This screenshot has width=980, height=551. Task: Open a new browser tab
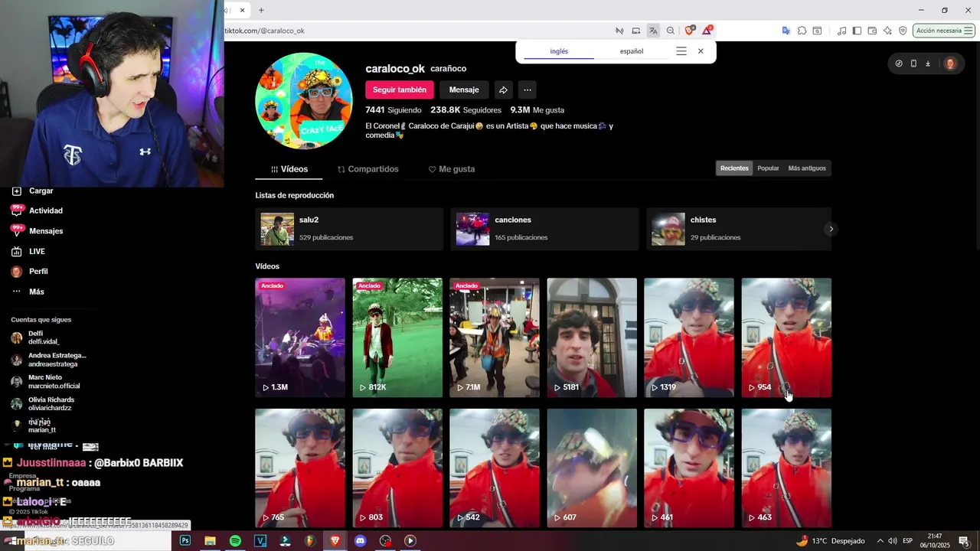point(261,10)
